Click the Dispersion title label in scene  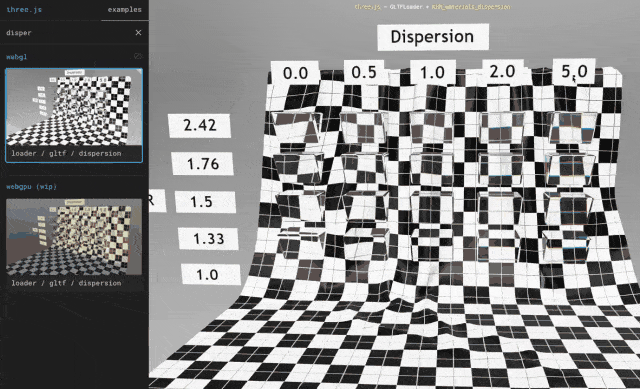click(433, 37)
